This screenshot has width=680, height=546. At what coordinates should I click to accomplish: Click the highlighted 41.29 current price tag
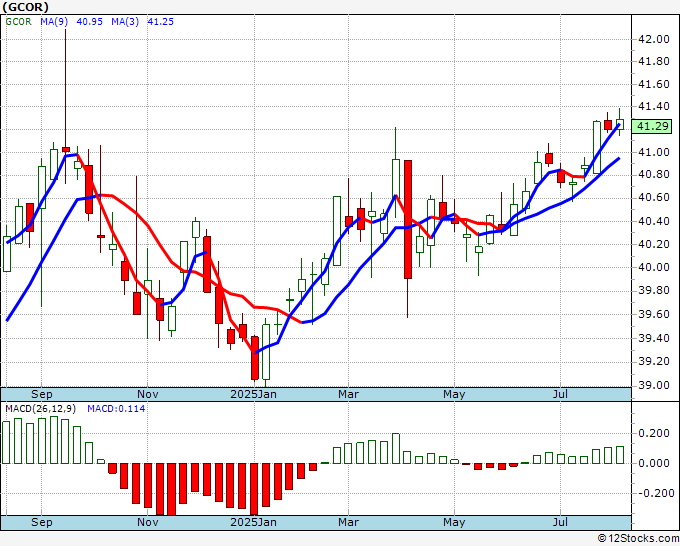click(652, 126)
